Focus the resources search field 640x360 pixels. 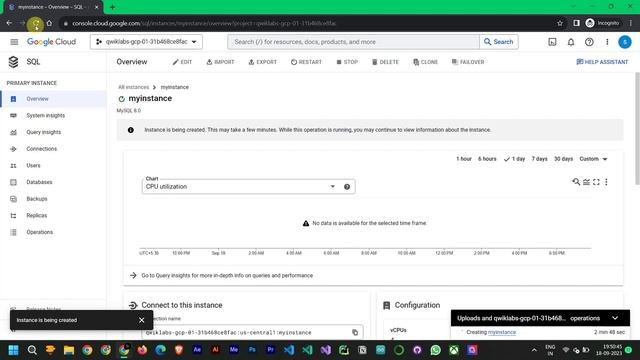(x=353, y=42)
